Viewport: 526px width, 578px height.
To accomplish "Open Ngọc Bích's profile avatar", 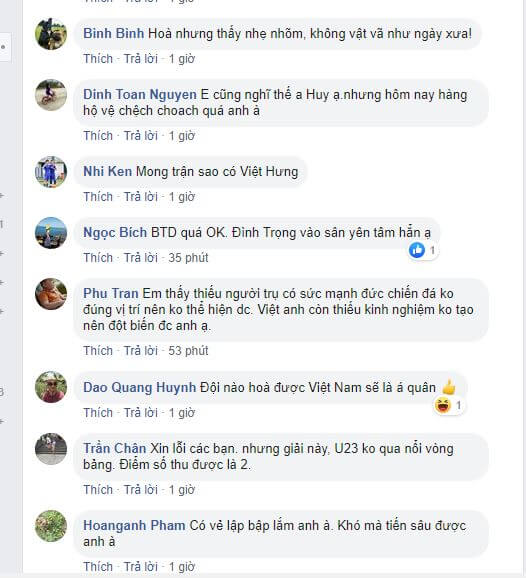I will pos(51,233).
